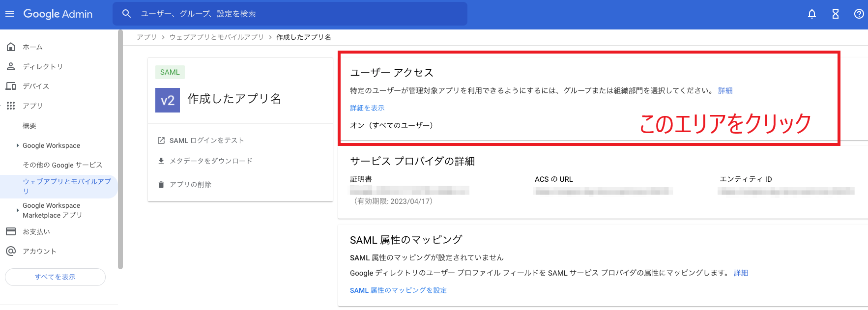Open アプリ in the sidebar
This screenshot has width=868, height=310.
point(32,106)
